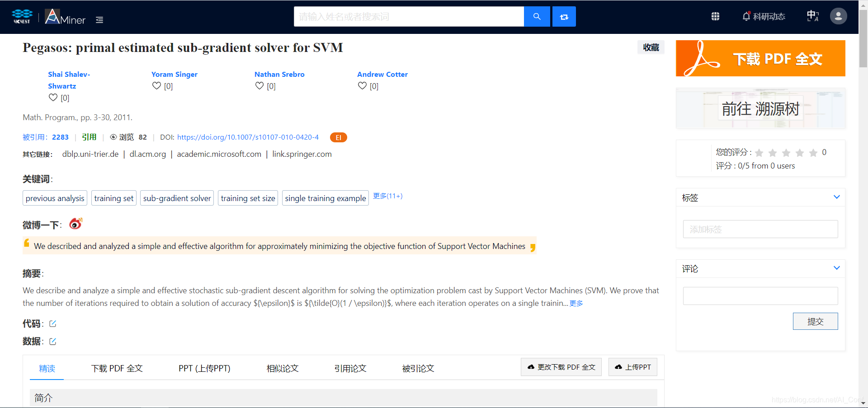Focus the comment text box
The width and height of the screenshot is (868, 408).
(x=760, y=296)
